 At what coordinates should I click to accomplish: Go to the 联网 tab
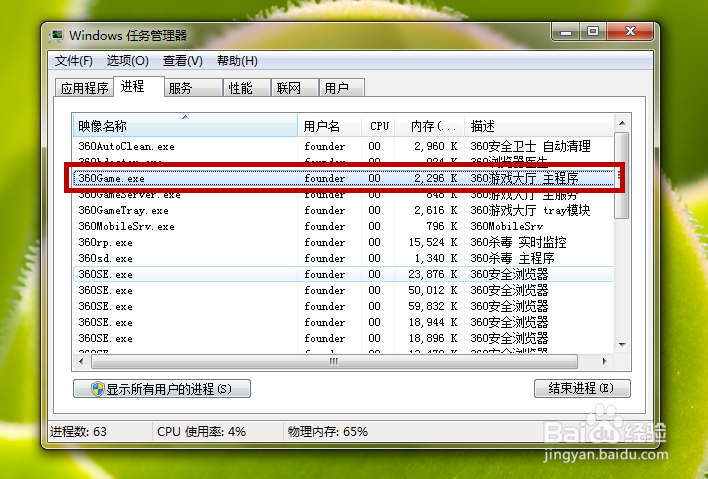coord(294,88)
